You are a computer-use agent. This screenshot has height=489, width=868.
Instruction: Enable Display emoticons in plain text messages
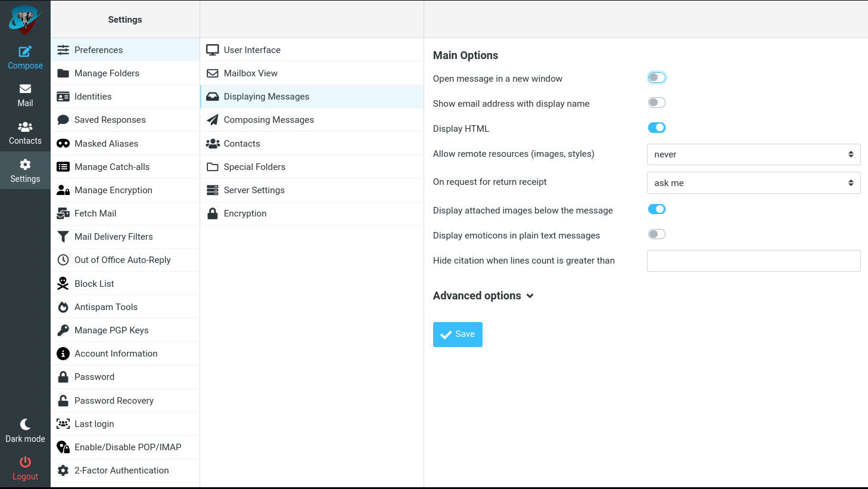[657, 234]
